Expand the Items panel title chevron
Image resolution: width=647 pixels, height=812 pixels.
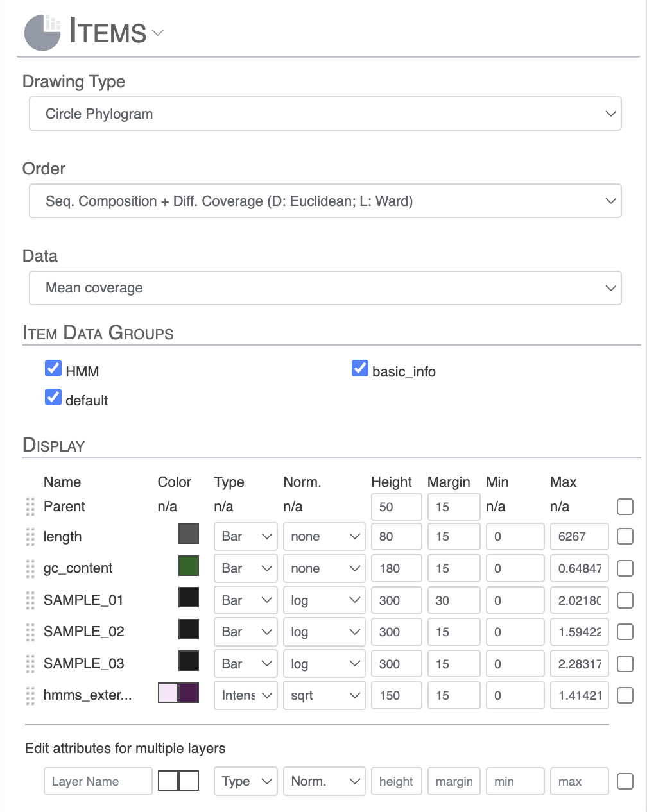point(158,33)
